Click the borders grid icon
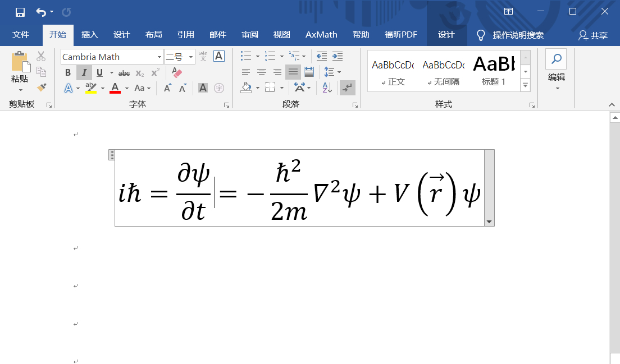 270,87
